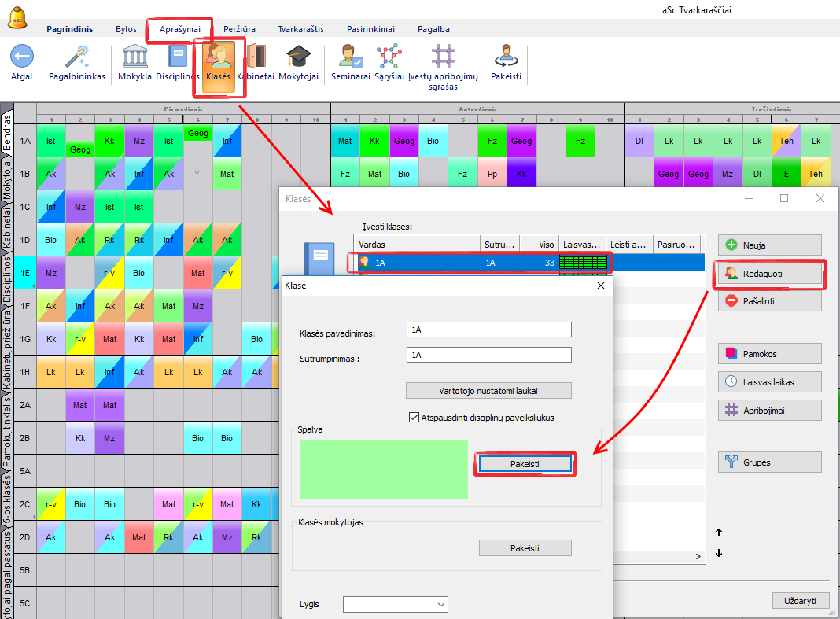This screenshot has width=840, height=619.
Task: Click Vartotojo nustatomi laukai button
Action: [x=488, y=390]
